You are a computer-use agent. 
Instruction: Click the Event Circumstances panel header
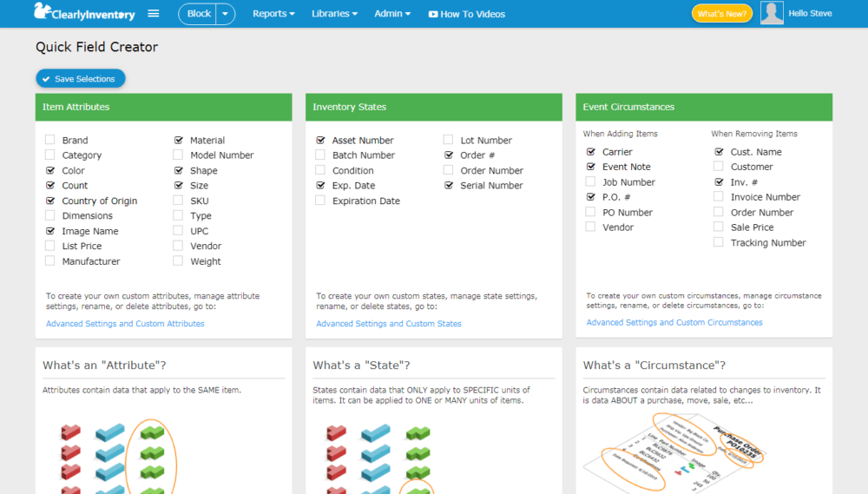(704, 107)
